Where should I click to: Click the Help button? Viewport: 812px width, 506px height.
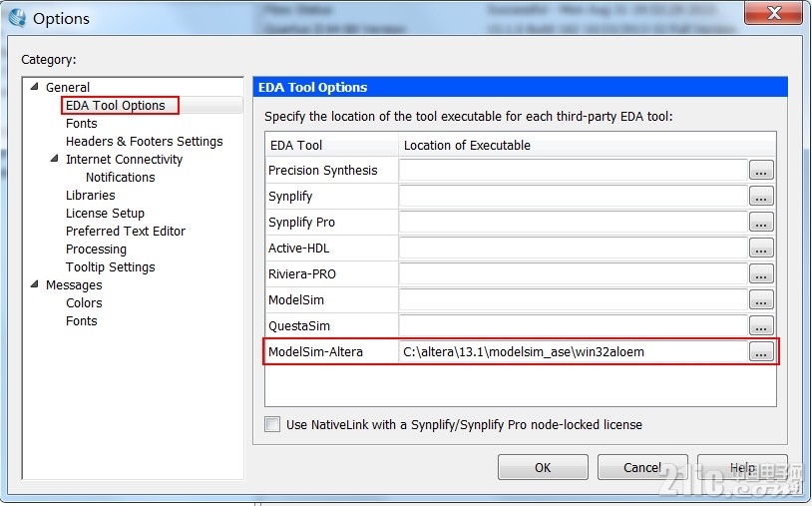tap(742, 467)
